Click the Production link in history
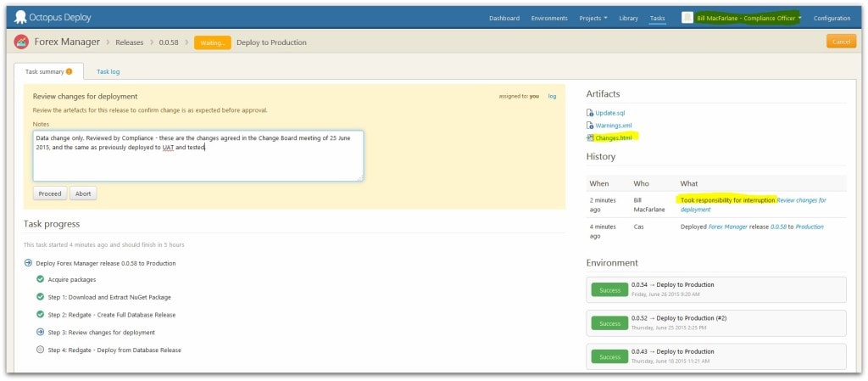868x381 pixels. [x=810, y=227]
